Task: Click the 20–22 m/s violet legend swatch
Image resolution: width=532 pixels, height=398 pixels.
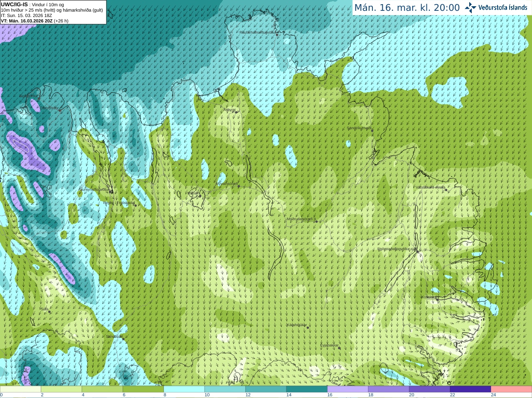Action: [x=430, y=389]
